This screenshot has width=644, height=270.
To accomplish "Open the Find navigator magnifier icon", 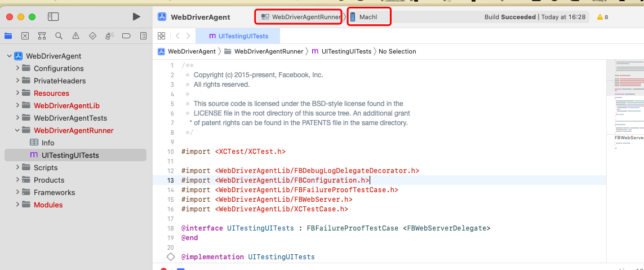I will click(59, 36).
